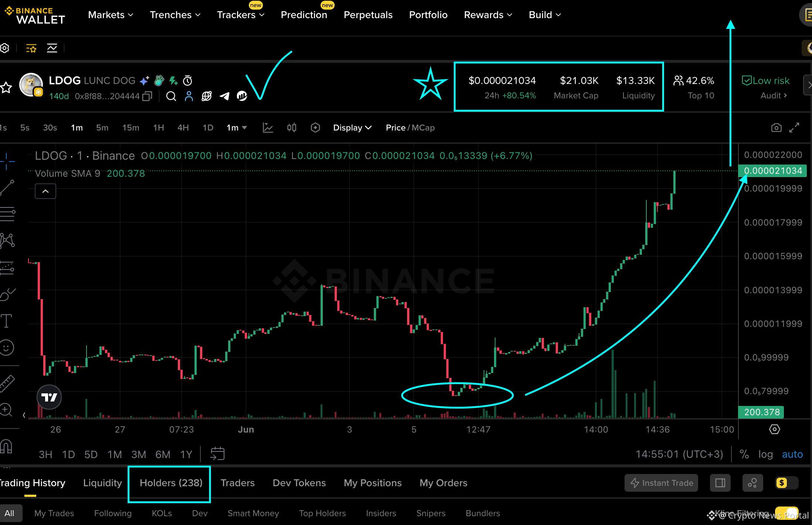Open the Perpetuals page
Viewport: 812px width, 525px height.
[x=368, y=15]
